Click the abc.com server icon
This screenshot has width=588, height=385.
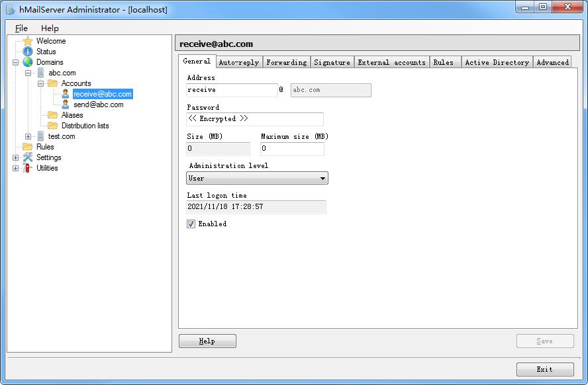(x=40, y=73)
